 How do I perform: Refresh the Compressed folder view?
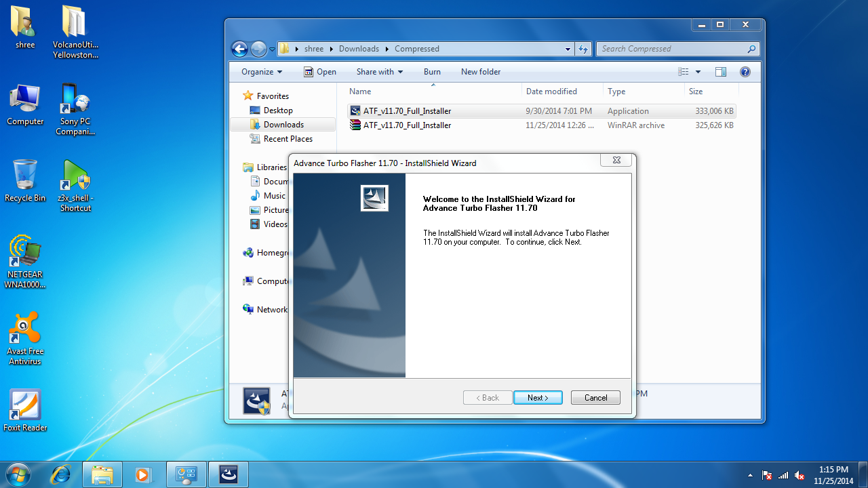click(583, 49)
